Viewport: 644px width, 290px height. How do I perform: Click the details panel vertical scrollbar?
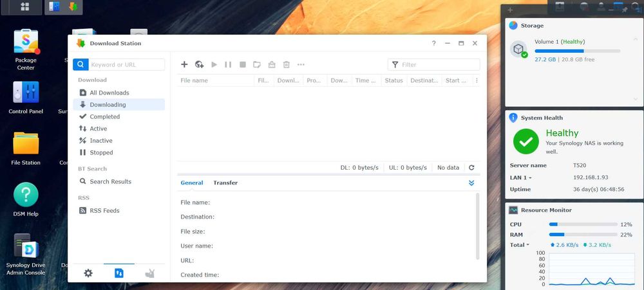point(477,226)
